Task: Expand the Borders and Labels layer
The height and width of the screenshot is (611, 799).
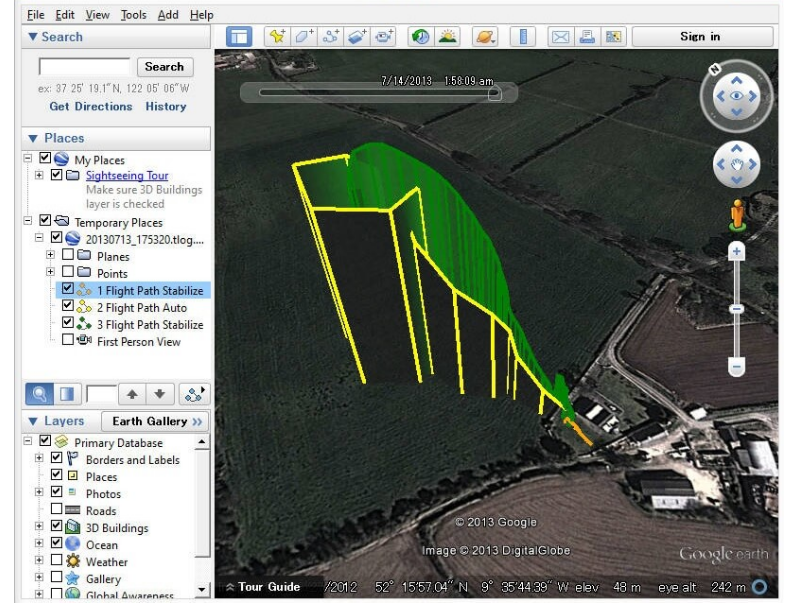Action: tap(39, 458)
